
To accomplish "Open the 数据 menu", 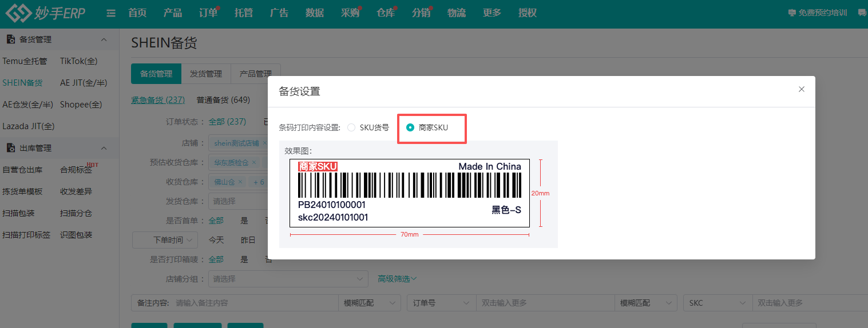I will 315,13.
